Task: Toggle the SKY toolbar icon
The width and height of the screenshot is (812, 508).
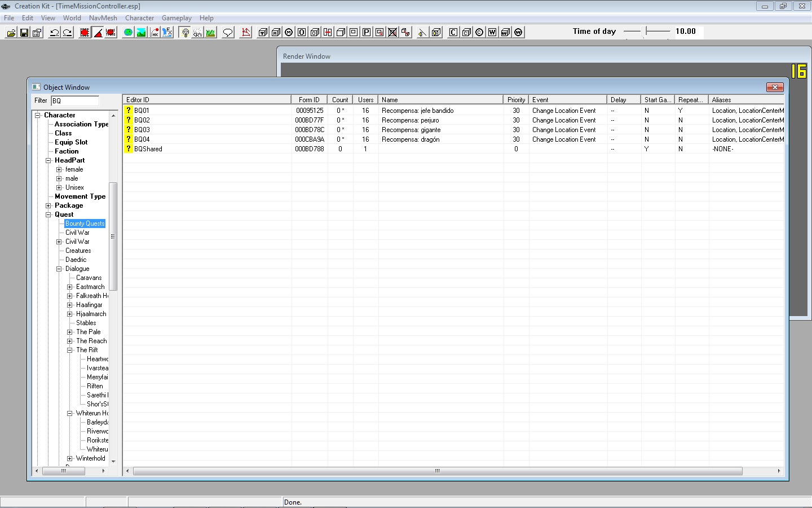Action: pos(197,32)
